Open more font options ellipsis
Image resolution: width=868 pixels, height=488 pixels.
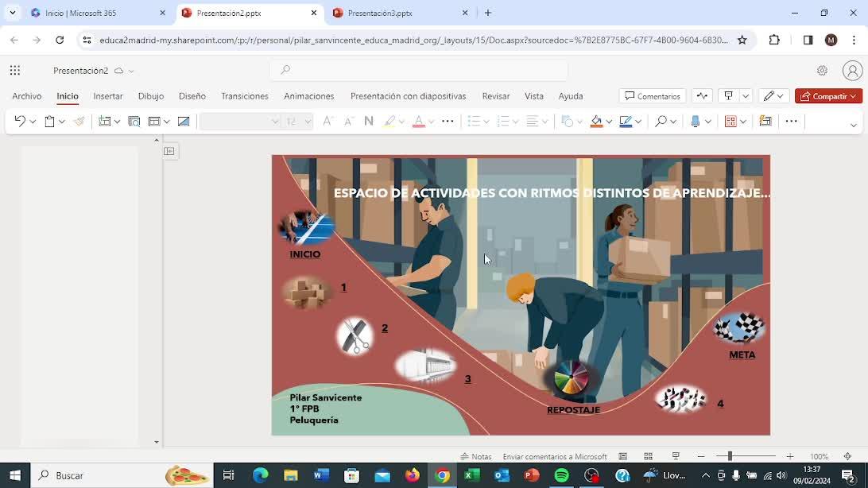(448, 121)
